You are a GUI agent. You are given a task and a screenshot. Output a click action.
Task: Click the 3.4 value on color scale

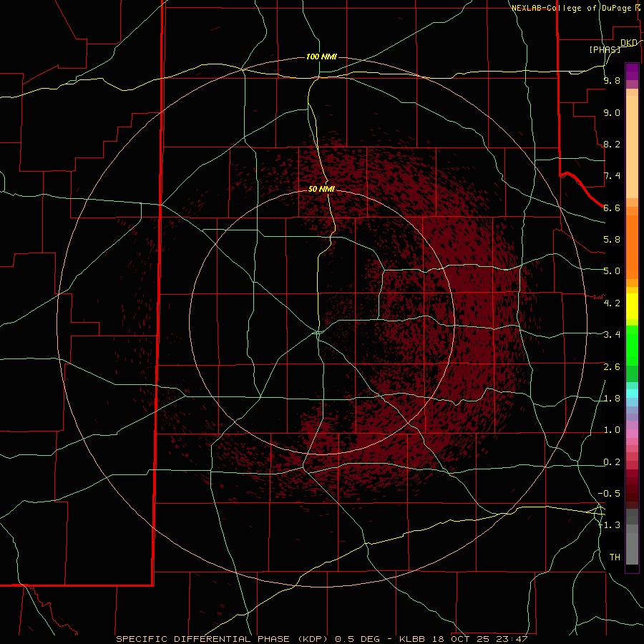click(612, 334)
